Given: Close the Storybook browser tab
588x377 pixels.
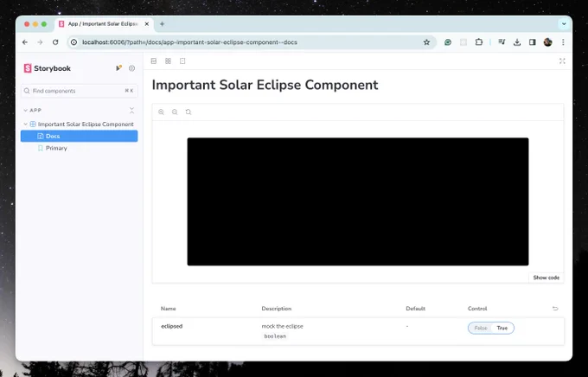Looking at the screenshot, I should click(147, 24).
